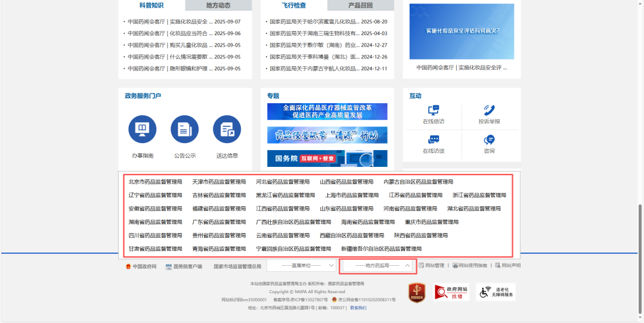Viewport: 644px width, 323px height.
Task: Expand the 直属单位 dropdown
Action: 301,265
